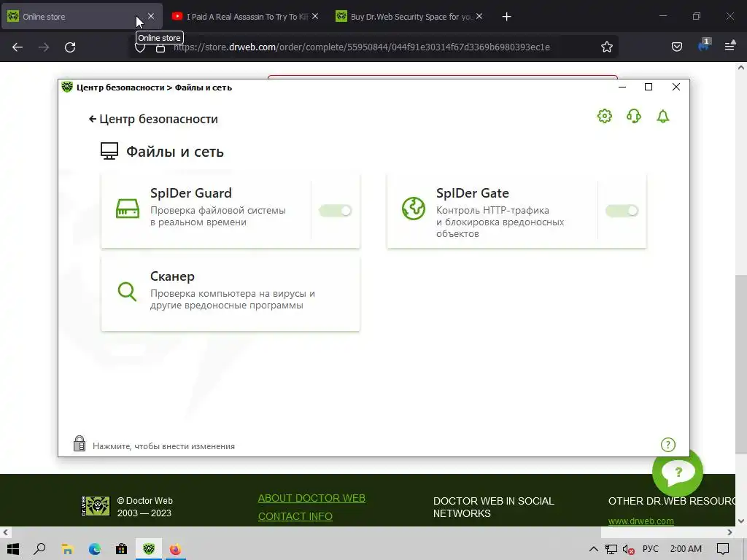747x560 pixels.
Task: Click the SpIDer Guard drive icon
Action: pyautogui.click(x=128, y=209)
